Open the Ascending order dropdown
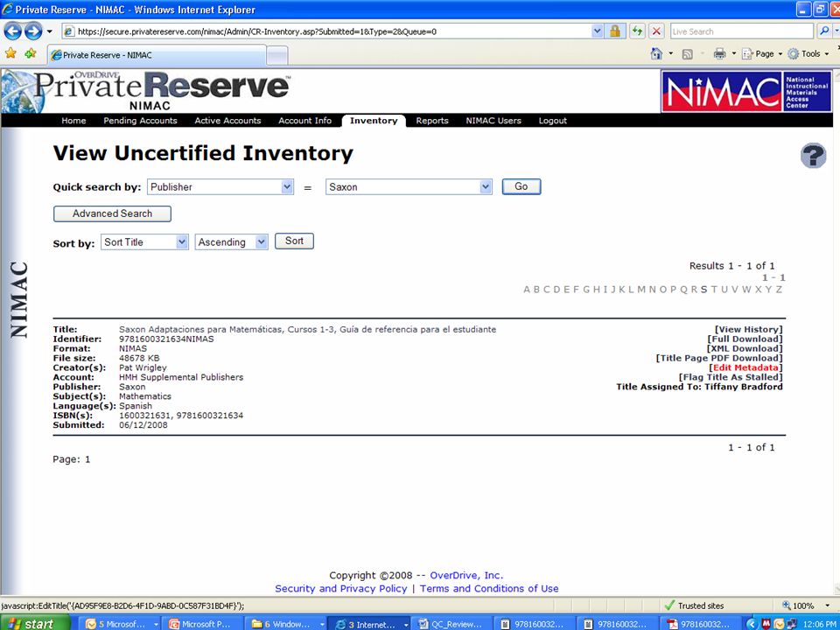 [x=231, y=242]
